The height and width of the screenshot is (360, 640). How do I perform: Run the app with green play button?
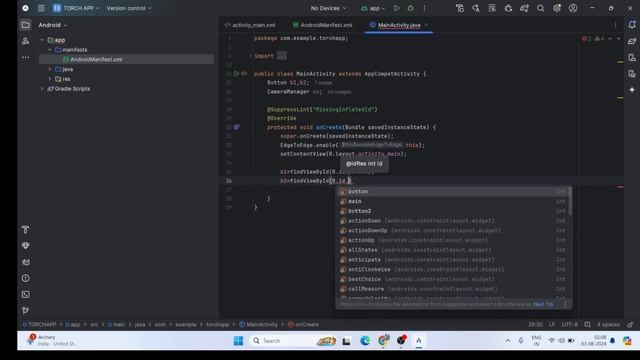[396, 8]
